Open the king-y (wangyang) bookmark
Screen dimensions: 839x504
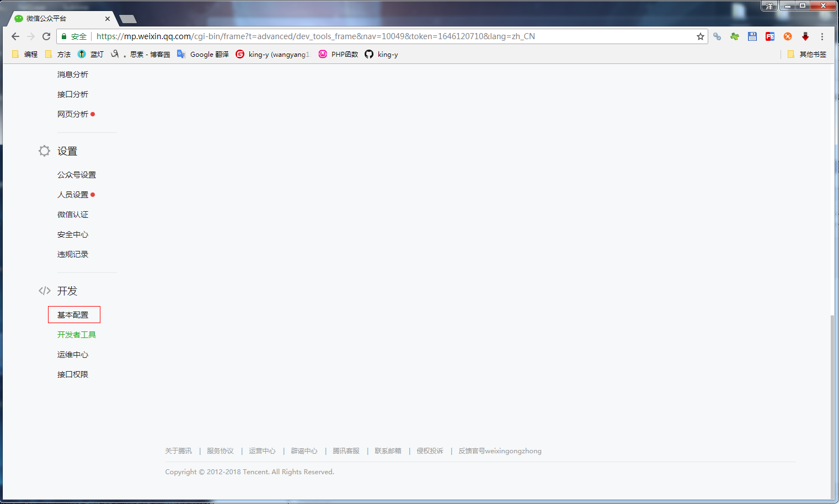273,54
